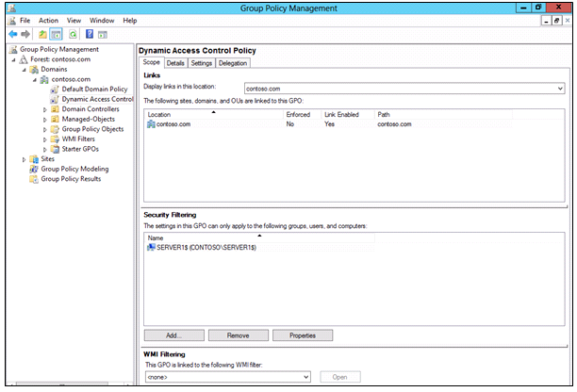Sort security filtering by Name column header

260,237
